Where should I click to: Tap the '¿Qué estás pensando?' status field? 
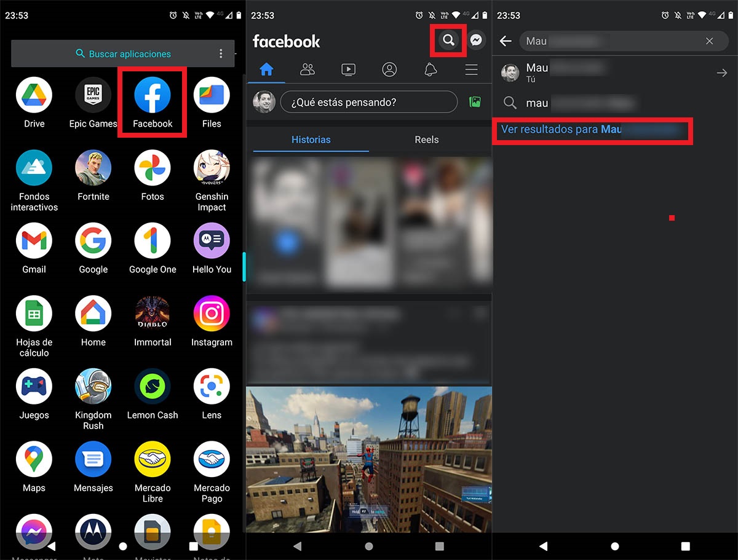pyautogui.click(x=369, y=101)
